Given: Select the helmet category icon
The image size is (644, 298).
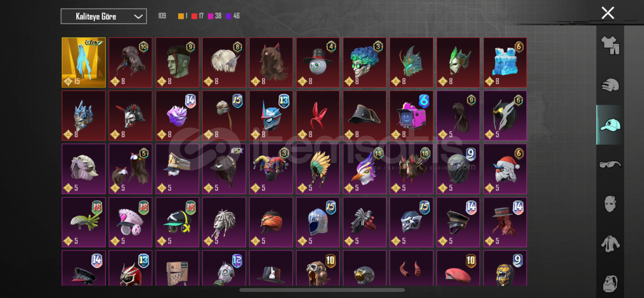Looking at the screenshot, I should [610, 85].
